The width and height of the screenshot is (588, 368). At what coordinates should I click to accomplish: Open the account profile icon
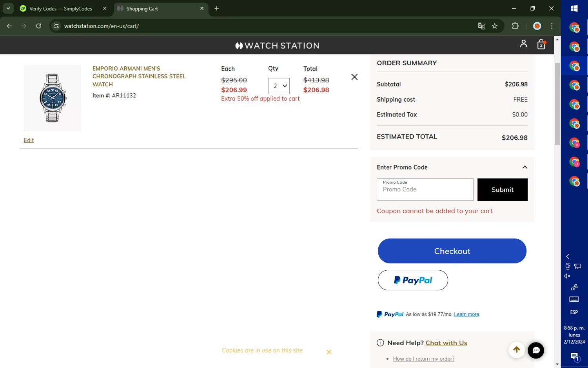[523, 44]
